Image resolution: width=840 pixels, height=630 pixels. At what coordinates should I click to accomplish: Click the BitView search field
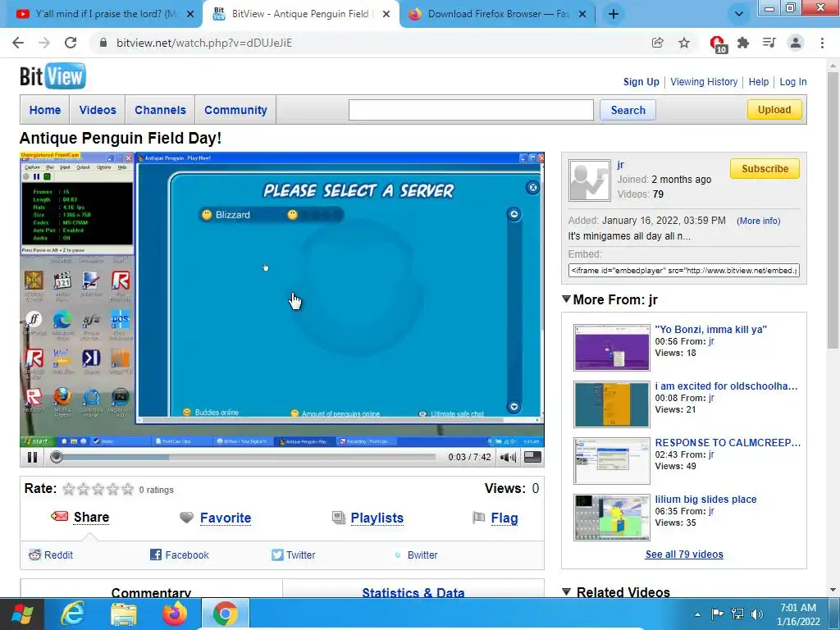[x=471, y=110]
